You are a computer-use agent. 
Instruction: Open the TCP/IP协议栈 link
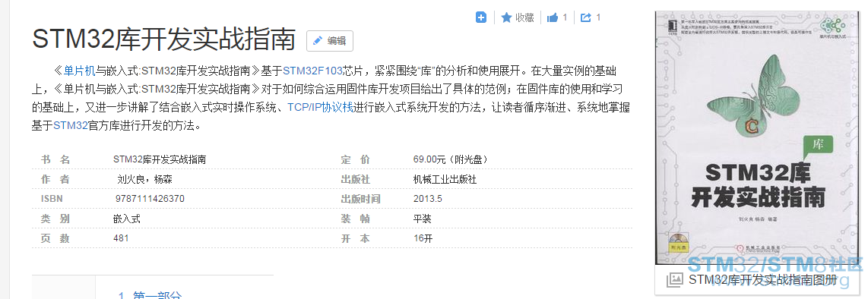click(x=320, y=107)
